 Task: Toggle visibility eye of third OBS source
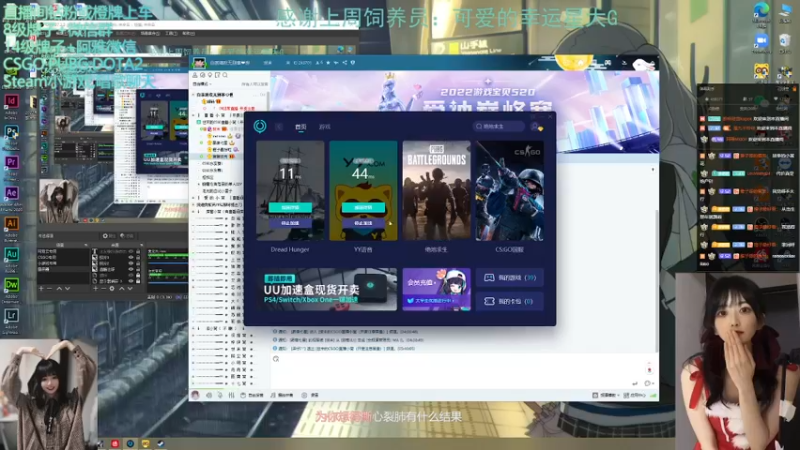[x=131, y=263]
